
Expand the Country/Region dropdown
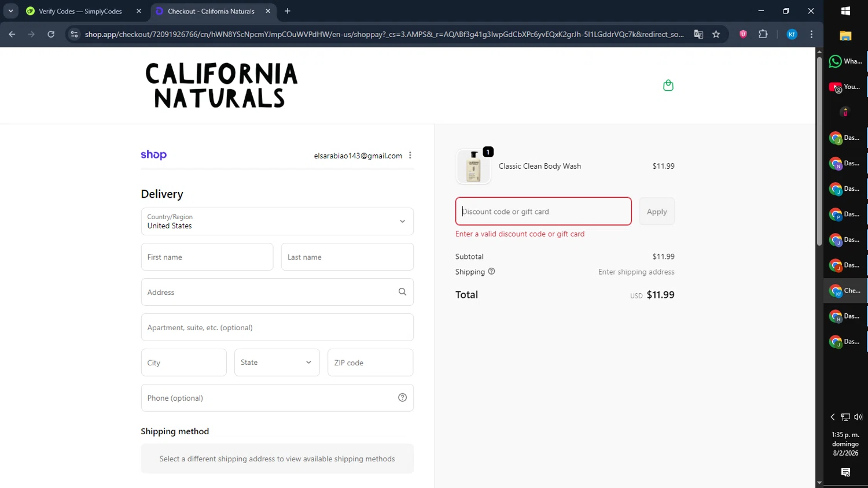[x=277, y=221]
